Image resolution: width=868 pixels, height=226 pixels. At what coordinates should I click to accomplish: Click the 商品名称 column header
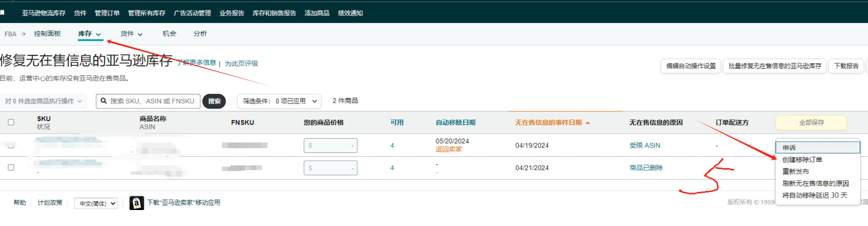(x=153, y=119)
